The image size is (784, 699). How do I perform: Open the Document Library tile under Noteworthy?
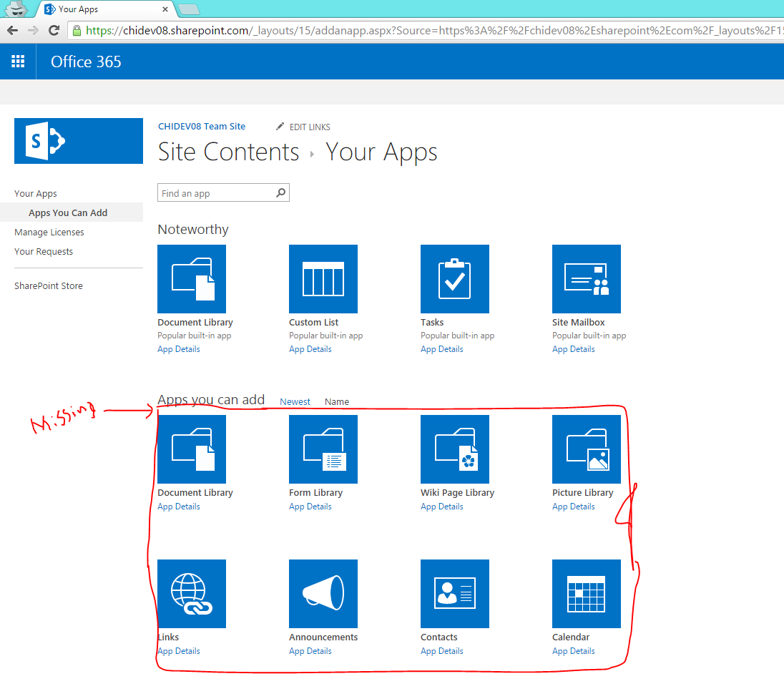pyautogui.click(x=191, y=279)
